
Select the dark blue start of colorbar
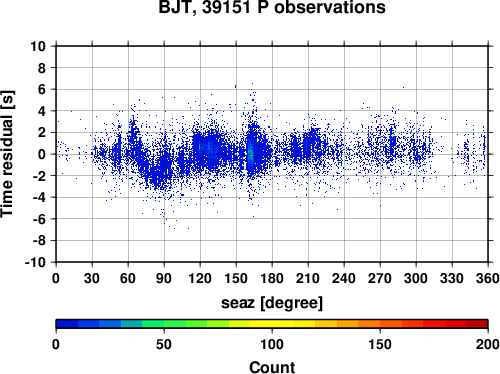coord(67,324)
